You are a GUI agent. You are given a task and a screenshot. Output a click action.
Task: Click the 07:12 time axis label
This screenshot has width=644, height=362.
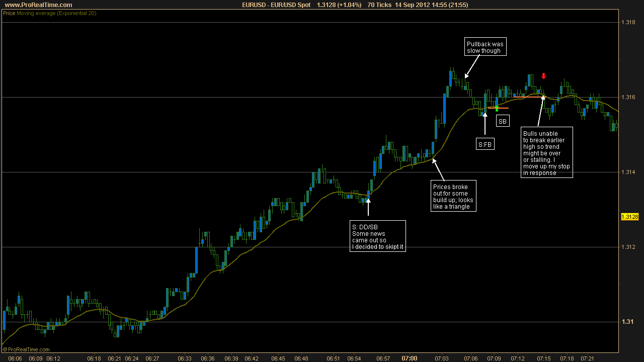coord(517,358)
